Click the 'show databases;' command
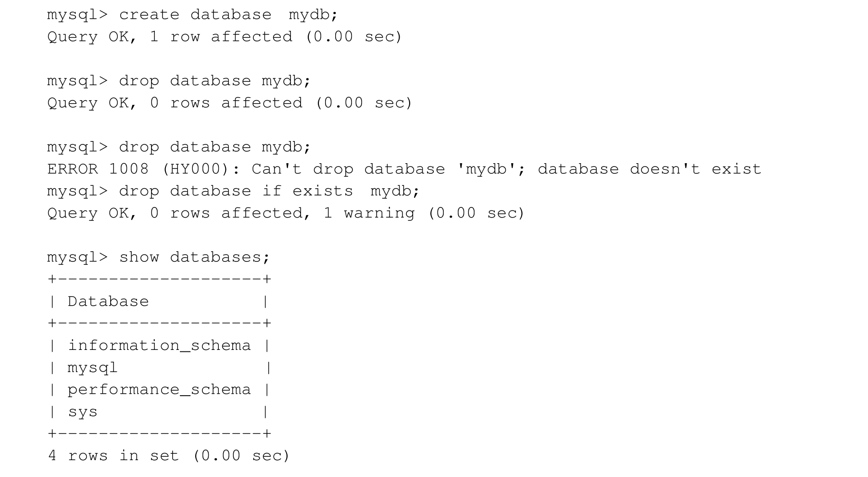Screen dimensions: 868x477 tap(159, 258)
